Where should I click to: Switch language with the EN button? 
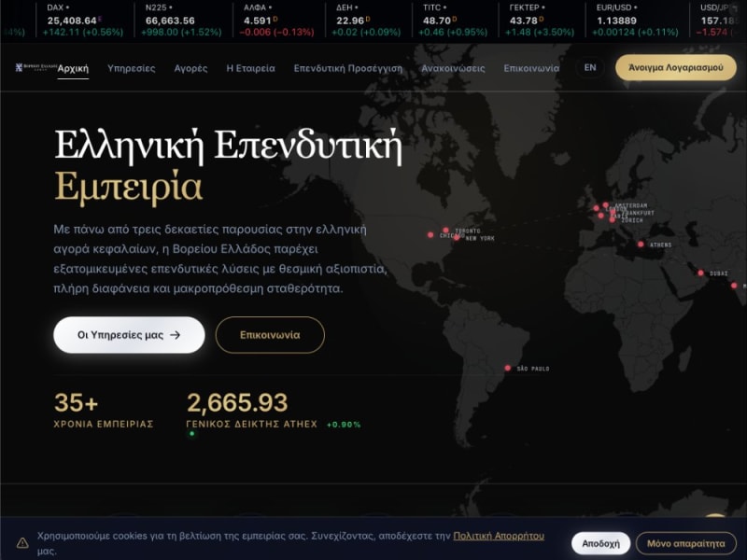(x=590, y=67)
